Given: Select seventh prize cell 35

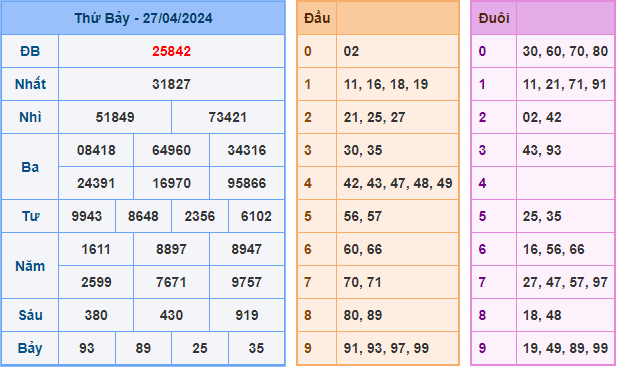Looking at the screenshot, I should point(256,349).
